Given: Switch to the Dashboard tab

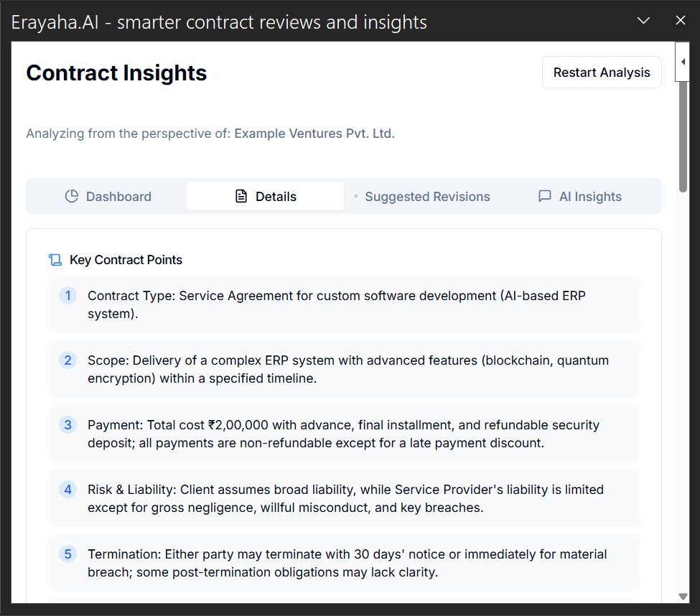Looking at the screenshot, I should click(x=108, y=197).
